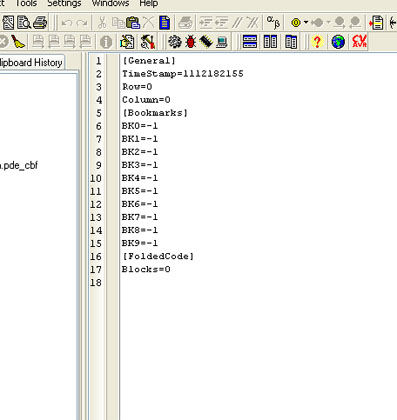Screen dimensions: 397x420
Task: Open help with yellow question mark icon
Action: [x=317, y=42]
